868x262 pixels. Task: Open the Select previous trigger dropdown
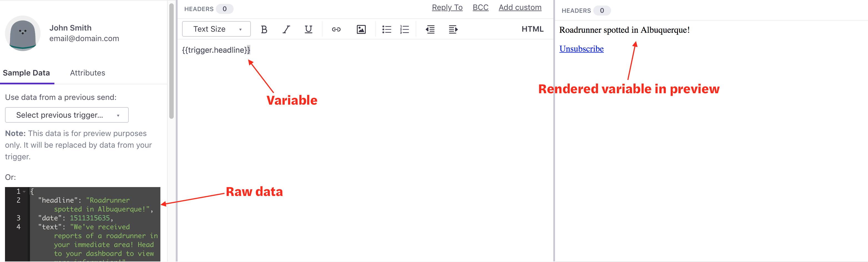[x=66, y=115]
